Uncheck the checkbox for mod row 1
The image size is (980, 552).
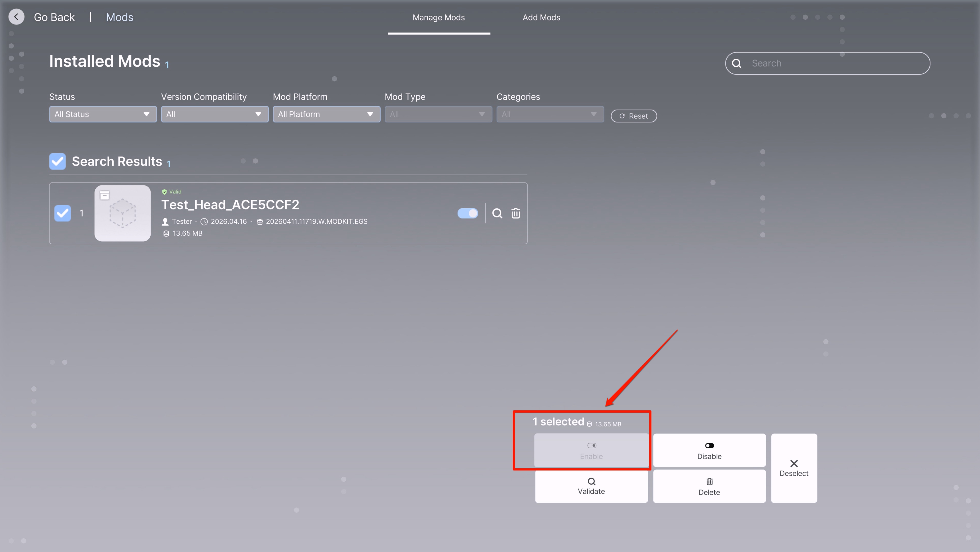click(x=63, y=213)
